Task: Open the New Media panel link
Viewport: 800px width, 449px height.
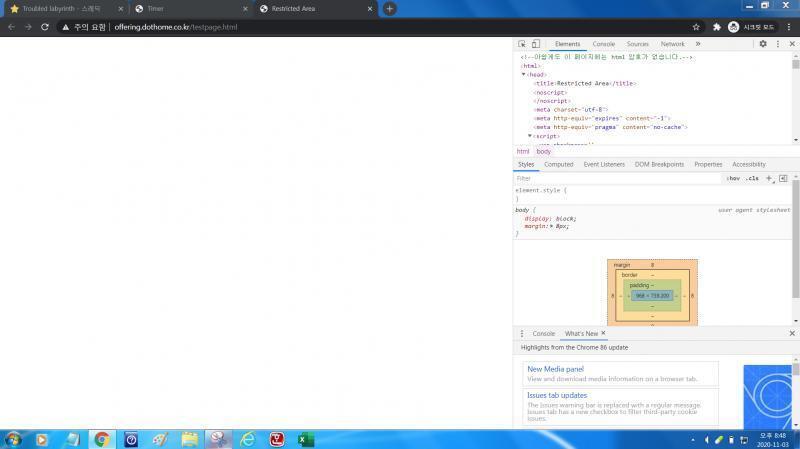Action: (x=555, y=369)
